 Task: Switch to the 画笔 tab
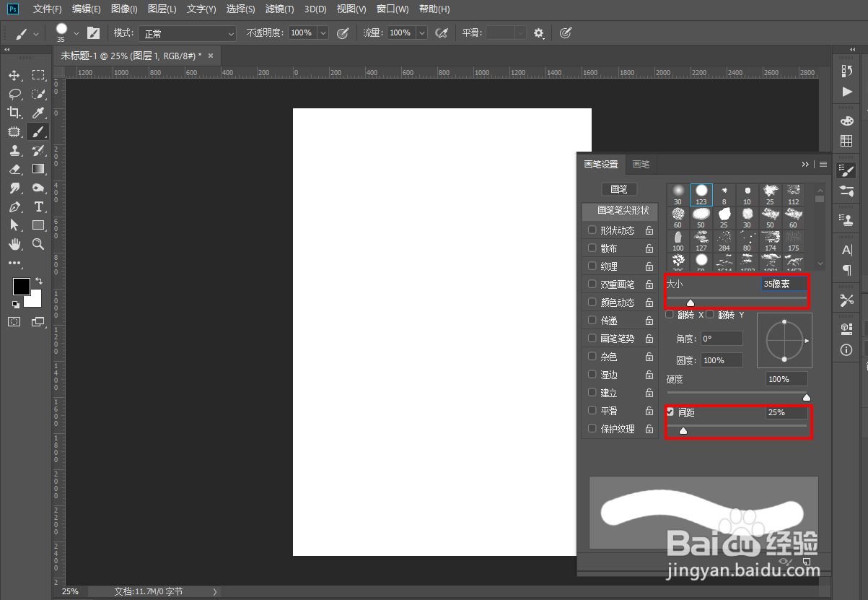tap(641, 164)
